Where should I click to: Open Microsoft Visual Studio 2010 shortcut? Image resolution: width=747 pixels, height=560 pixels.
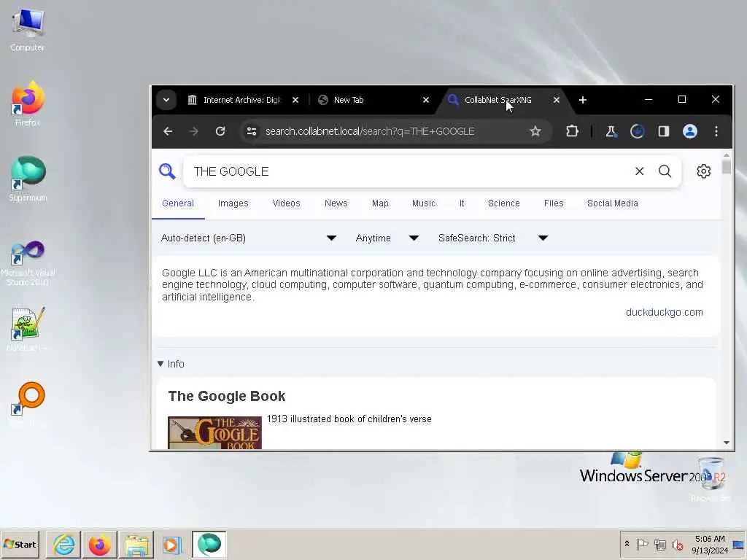point(28,262)
